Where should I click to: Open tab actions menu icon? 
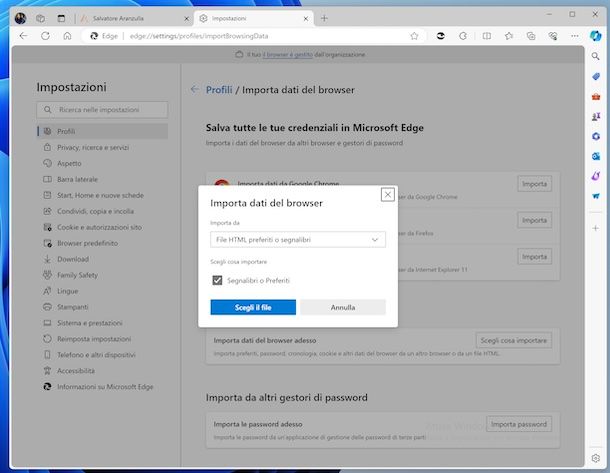[x=61, y=18]
